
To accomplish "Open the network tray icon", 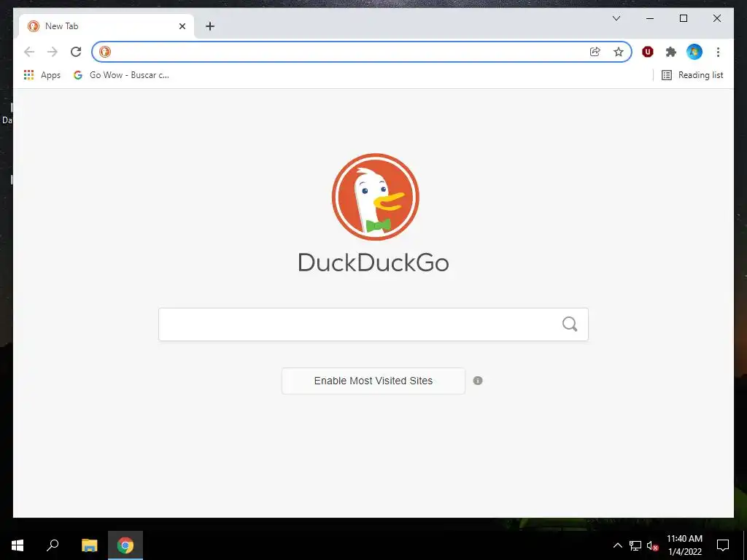I will click(x=635, y=545).
